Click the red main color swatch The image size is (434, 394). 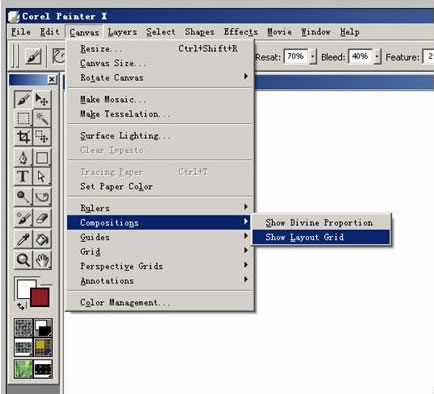pos(40,297)
